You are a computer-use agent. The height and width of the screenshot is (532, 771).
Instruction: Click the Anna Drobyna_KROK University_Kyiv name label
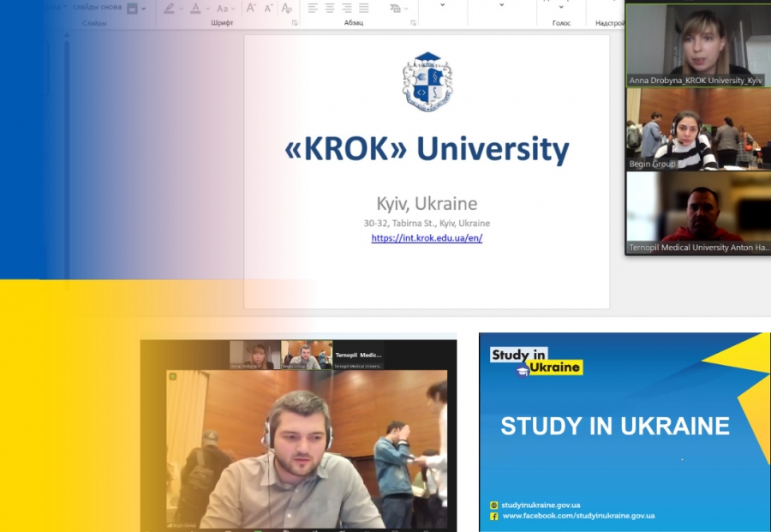click(x=696, y=81)
